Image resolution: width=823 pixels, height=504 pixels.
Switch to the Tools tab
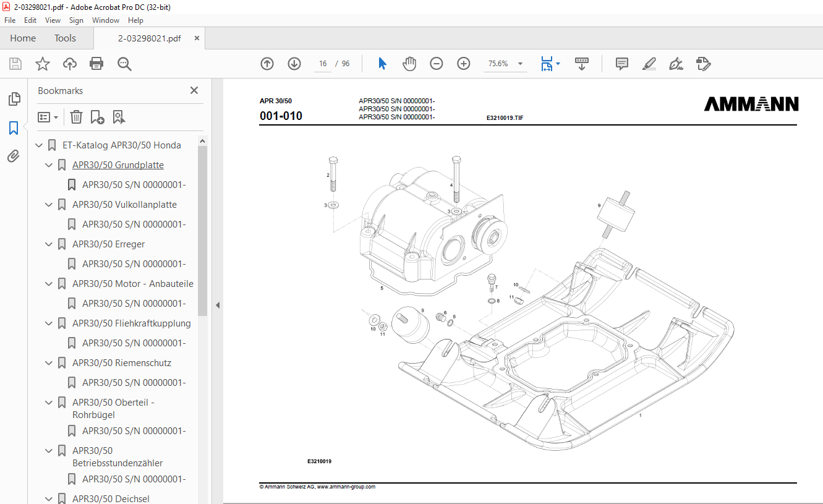pos(65,38)
